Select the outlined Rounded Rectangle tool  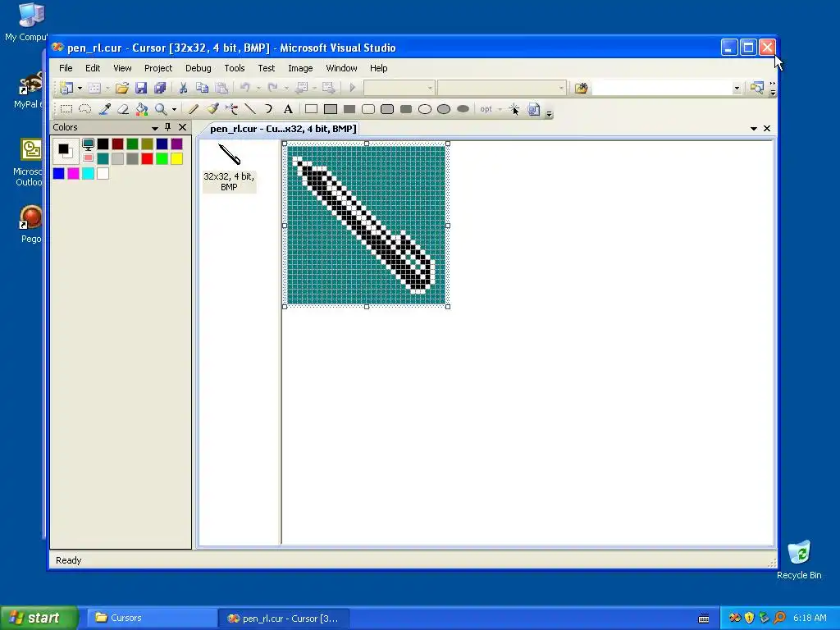[368, 109]
